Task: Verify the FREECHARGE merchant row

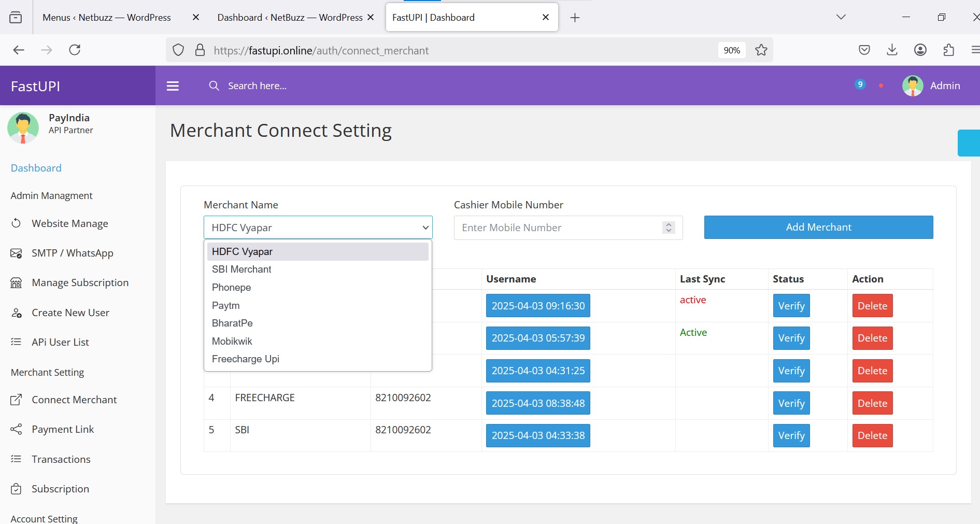Action: [791, 403]
